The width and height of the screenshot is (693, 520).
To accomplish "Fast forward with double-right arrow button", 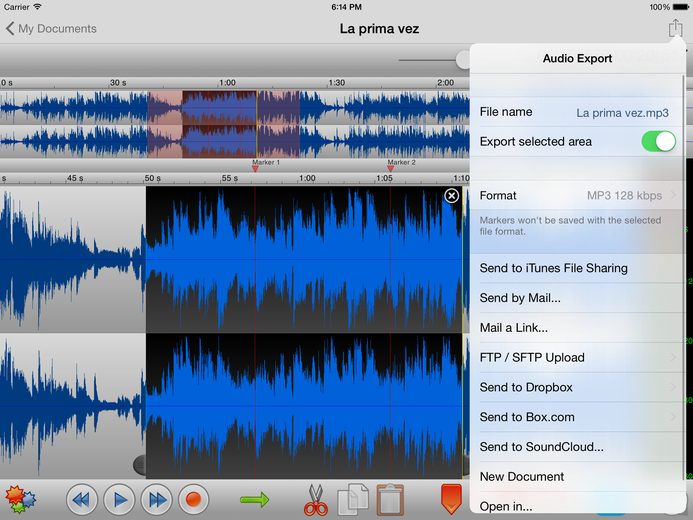I will pos(156,500).
